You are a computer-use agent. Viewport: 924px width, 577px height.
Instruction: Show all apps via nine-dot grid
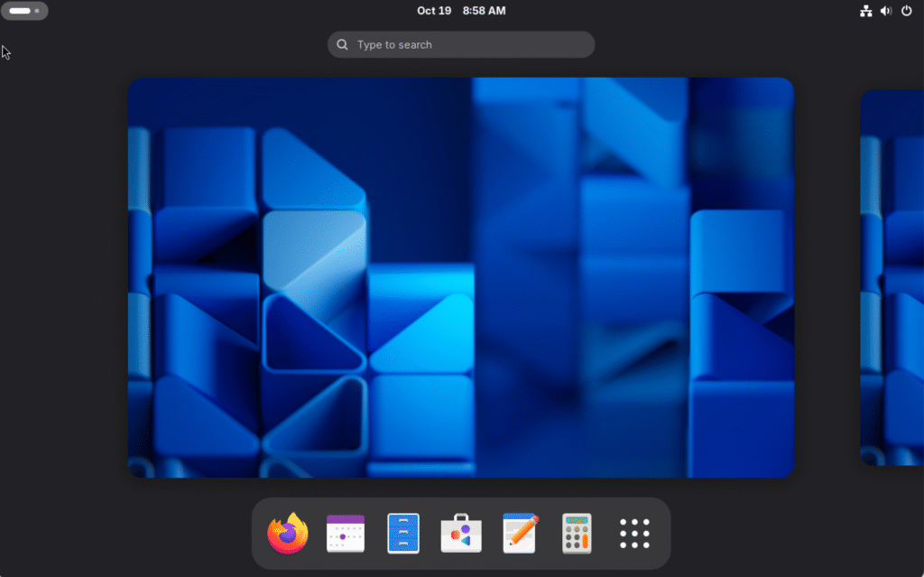[634, 533]
